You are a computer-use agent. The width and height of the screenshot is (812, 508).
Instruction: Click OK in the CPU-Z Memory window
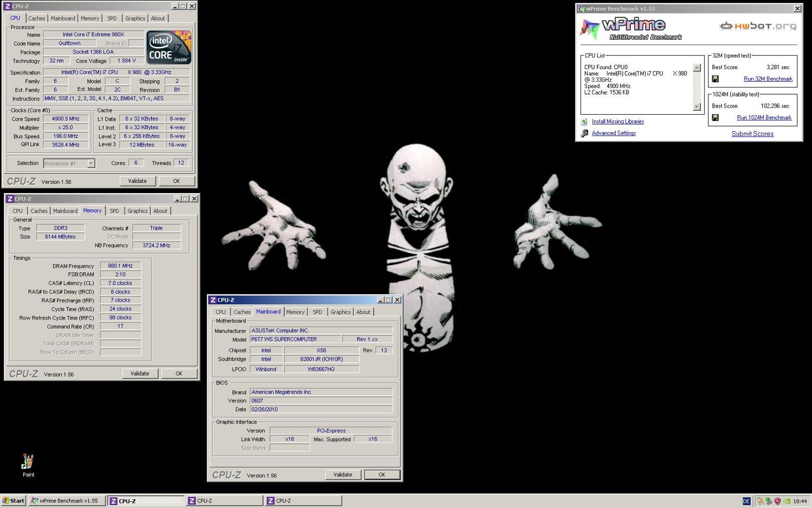tap(179, 373)
